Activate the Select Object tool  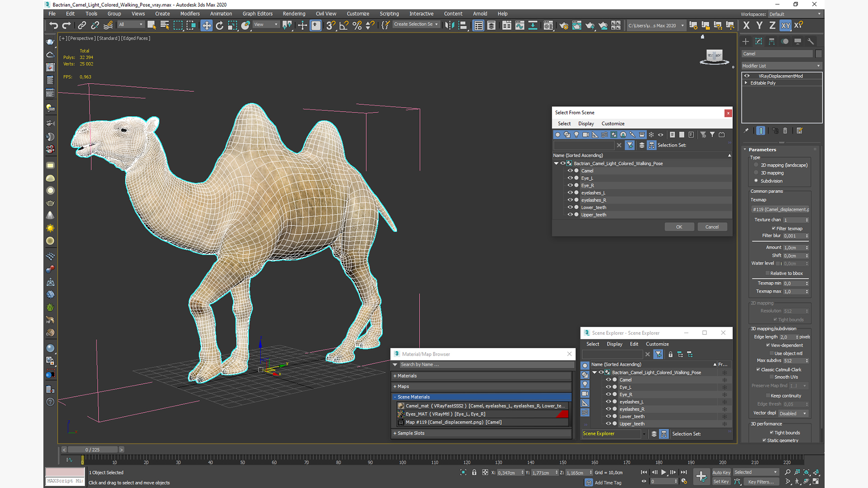[x=151, y=25]
